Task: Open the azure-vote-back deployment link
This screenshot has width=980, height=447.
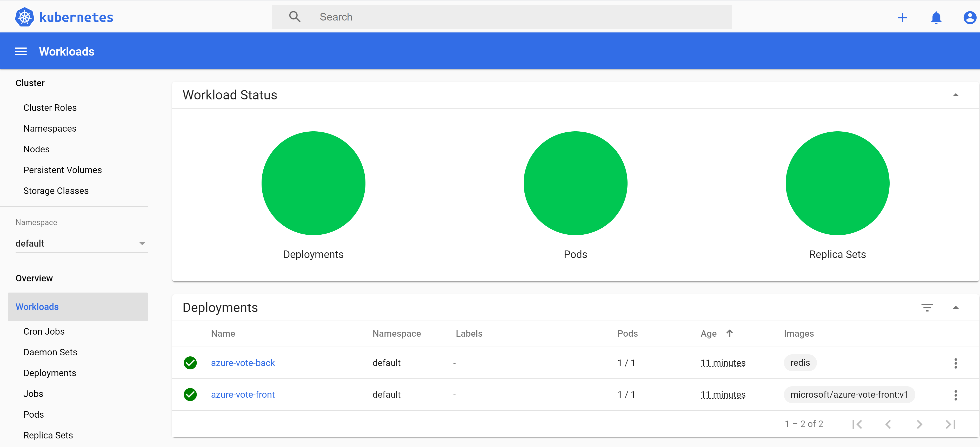Action: 243,363
